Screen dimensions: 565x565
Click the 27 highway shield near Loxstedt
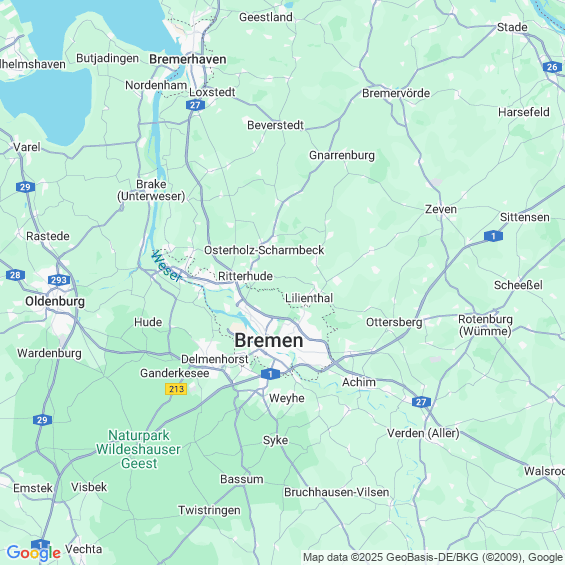(195, 105)
